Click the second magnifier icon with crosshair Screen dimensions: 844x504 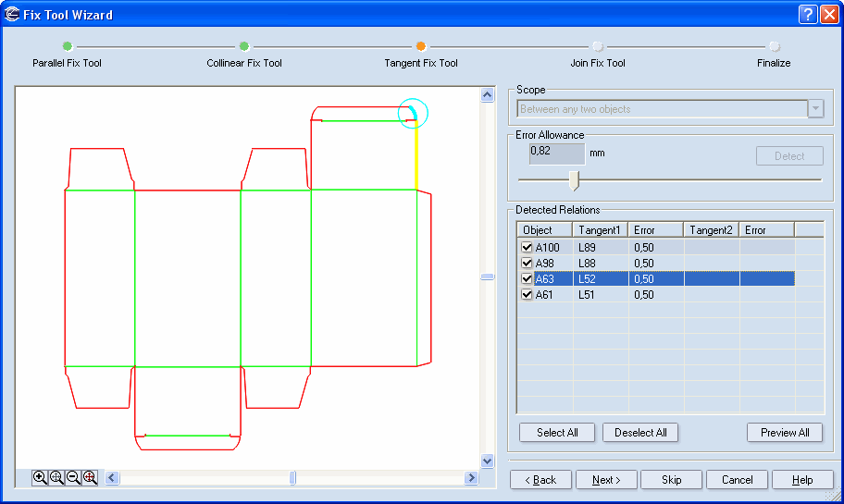click(56, 477)
